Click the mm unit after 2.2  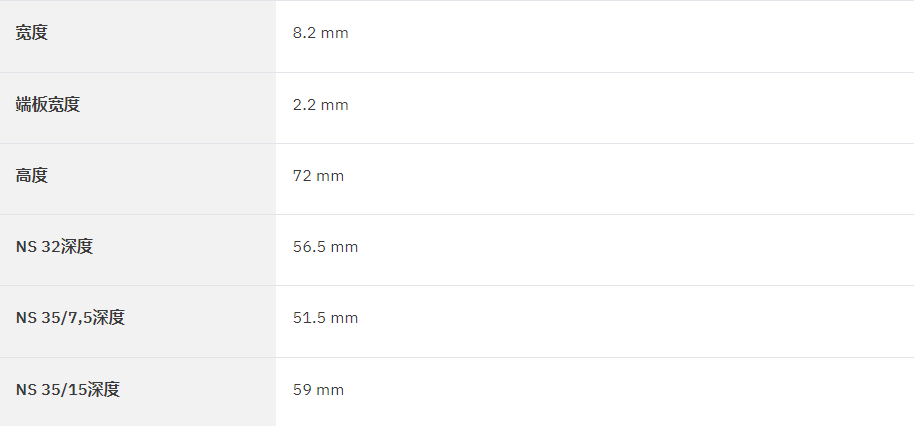point(335,105)
